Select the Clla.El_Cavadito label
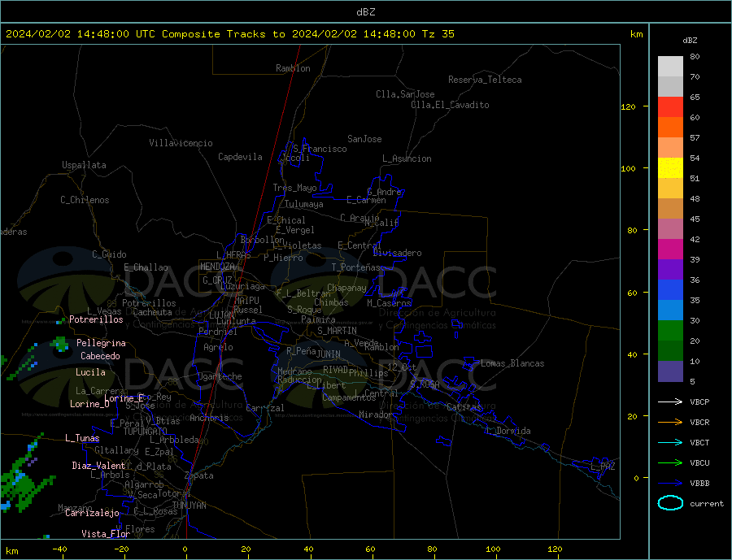 450,105
